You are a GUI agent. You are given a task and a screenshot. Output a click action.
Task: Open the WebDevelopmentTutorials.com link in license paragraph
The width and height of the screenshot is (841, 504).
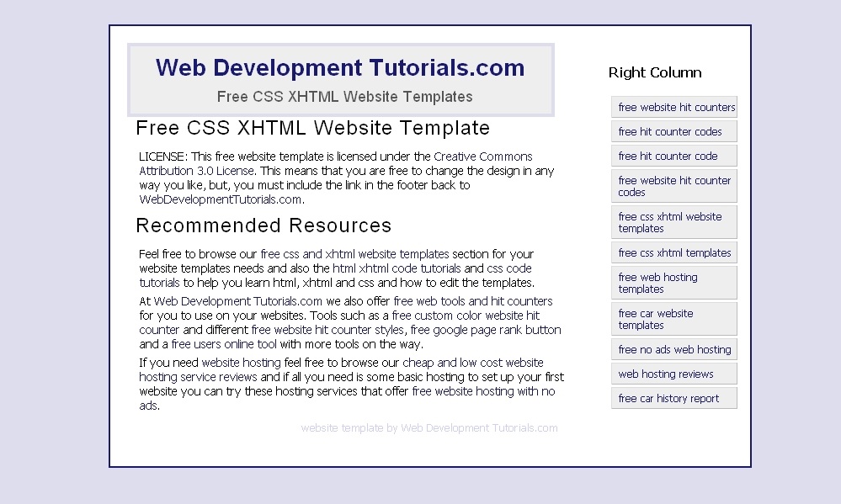pyautogui.click(x=220, y=199)
